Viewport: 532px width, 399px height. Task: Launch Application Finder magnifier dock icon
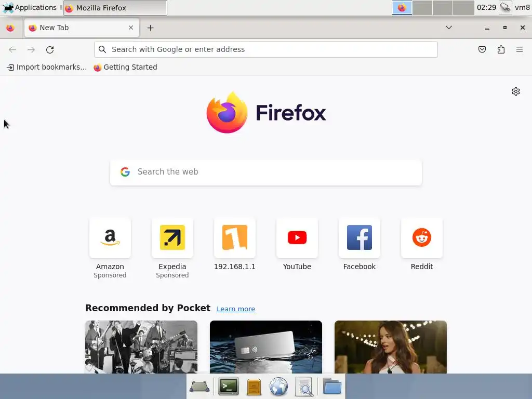point(304,387)
